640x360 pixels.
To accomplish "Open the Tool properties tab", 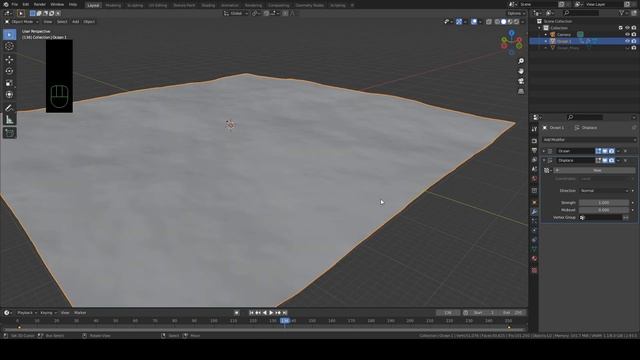I will click(x=534, y=129).
